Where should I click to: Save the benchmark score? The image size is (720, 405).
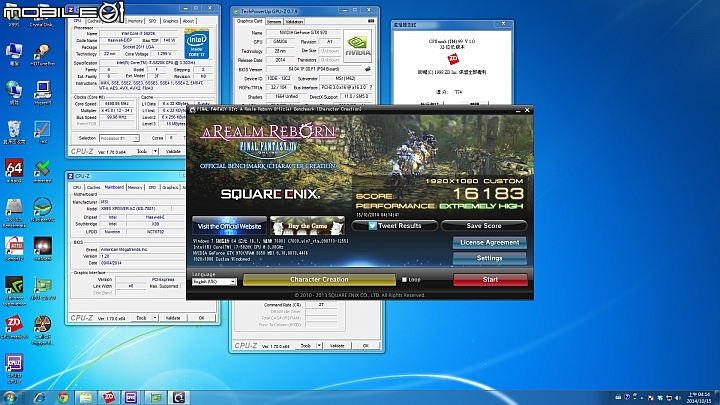484,225
